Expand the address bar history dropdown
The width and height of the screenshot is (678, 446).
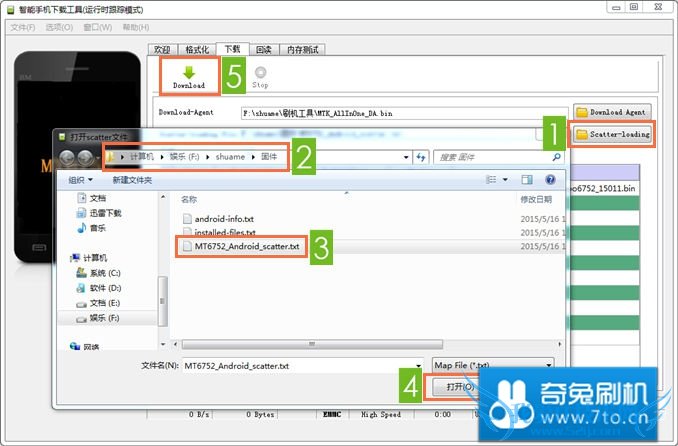coord(406,157)
